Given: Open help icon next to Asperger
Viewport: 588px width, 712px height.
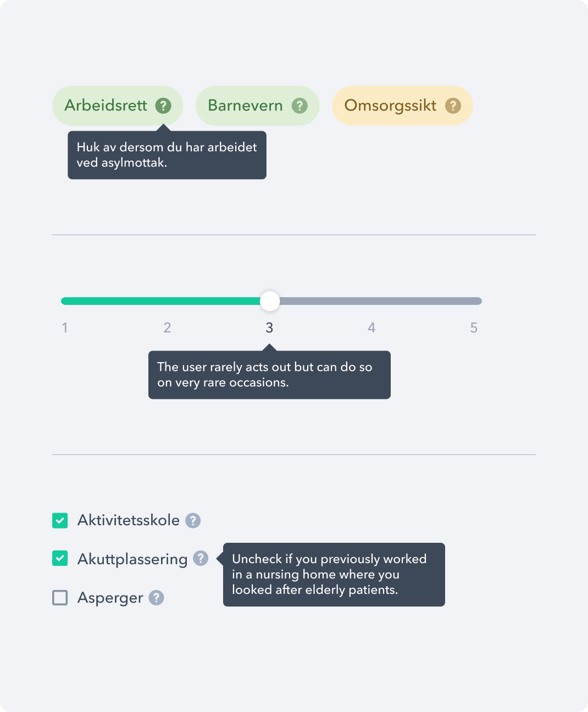Looking at the screenshot, I should (157, 598).
